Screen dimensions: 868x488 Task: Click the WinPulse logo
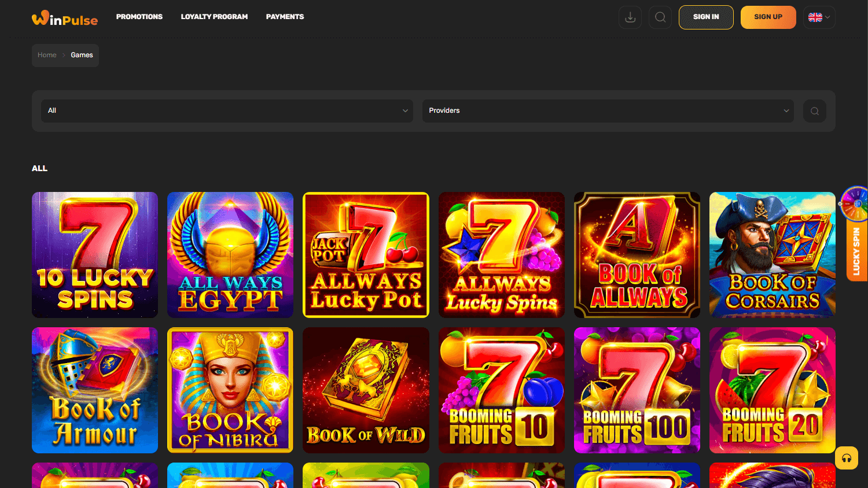coord(64,18)
